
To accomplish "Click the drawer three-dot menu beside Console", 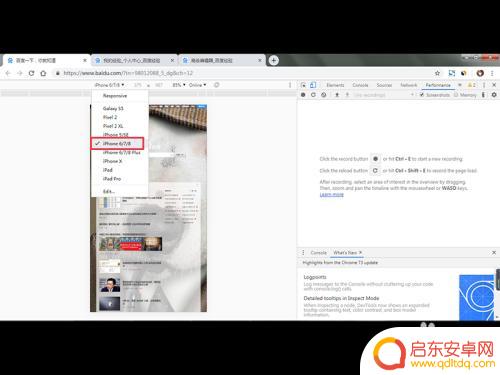I will (x=303, y=253).
